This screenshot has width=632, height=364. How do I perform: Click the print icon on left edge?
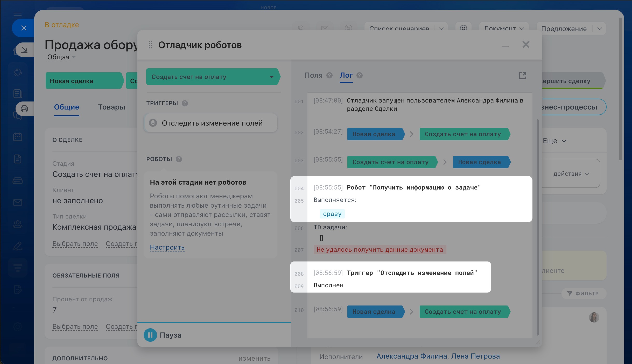click(x=24, y=109)
